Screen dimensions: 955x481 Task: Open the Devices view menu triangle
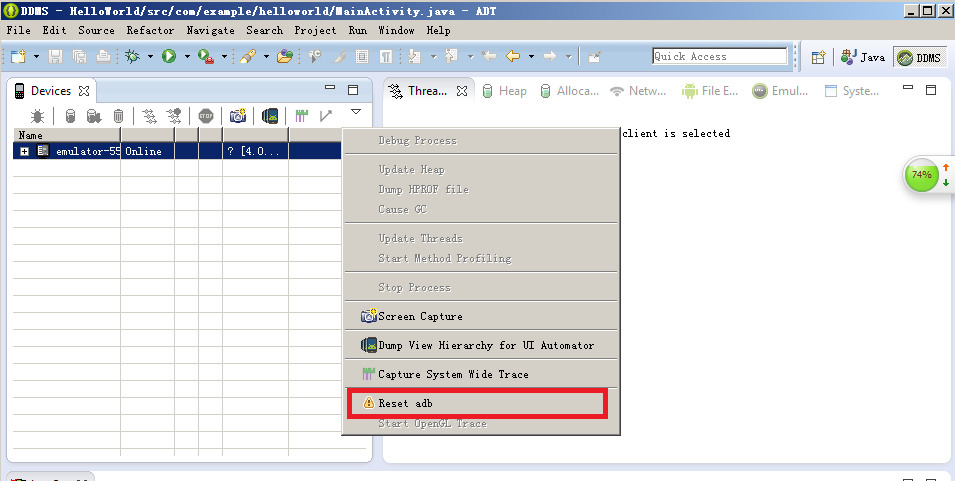pos(356,112)
